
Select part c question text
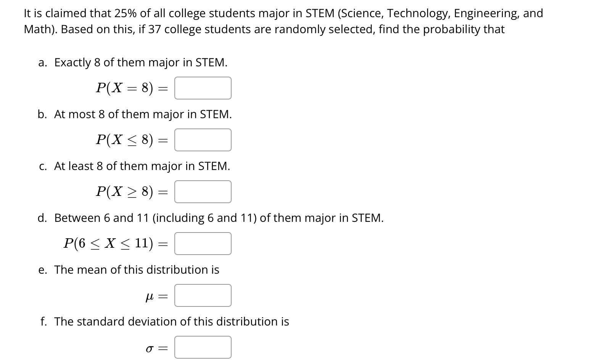[x=134, y=166]
